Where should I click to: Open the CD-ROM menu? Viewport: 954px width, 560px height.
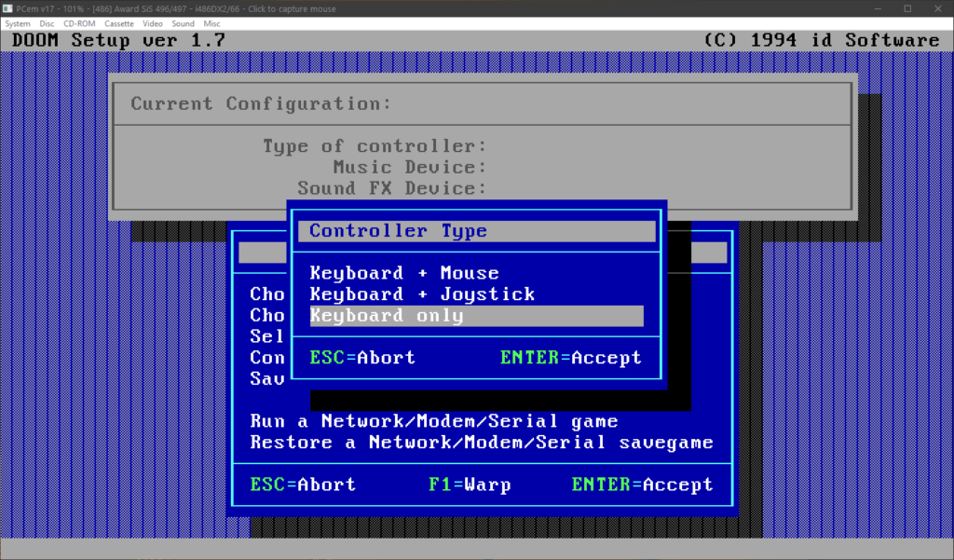pos(78,23)
